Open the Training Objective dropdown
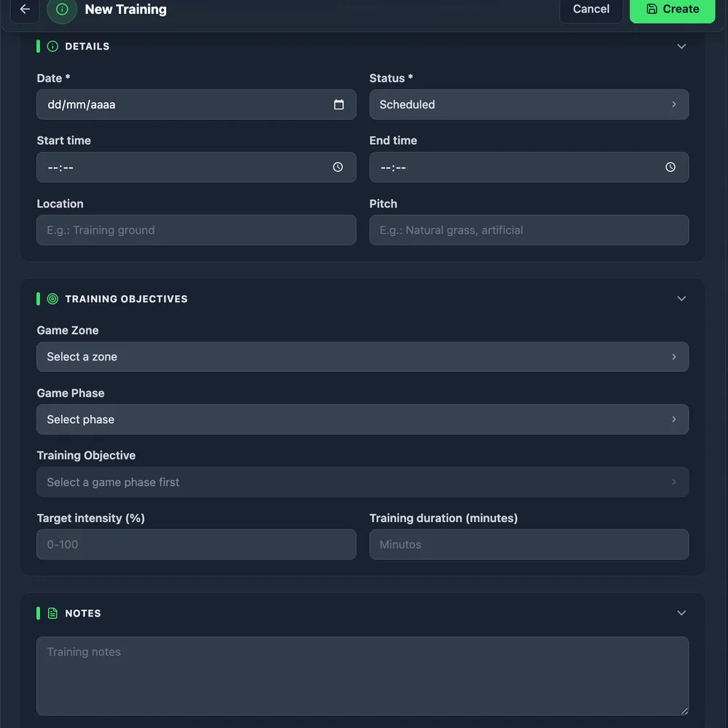 click(x=363, y=482)
